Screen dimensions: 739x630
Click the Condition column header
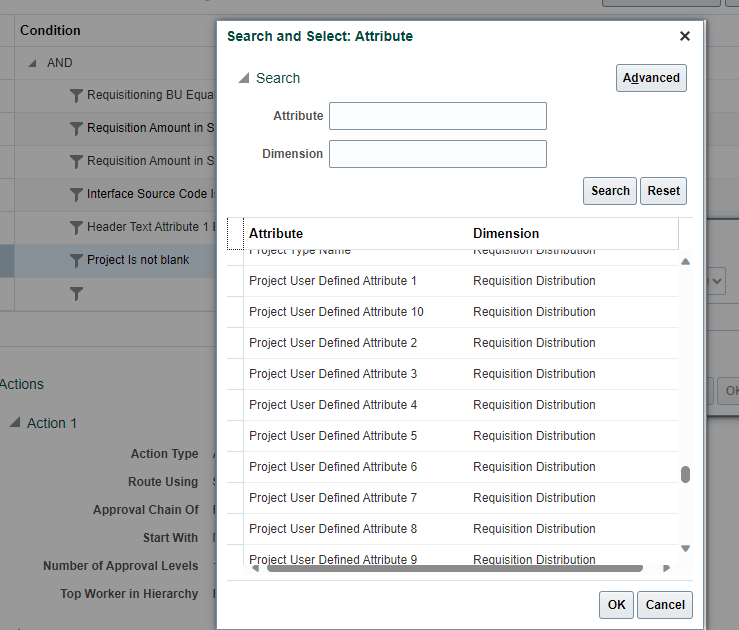pyautogui.click(x=50, y=31)
